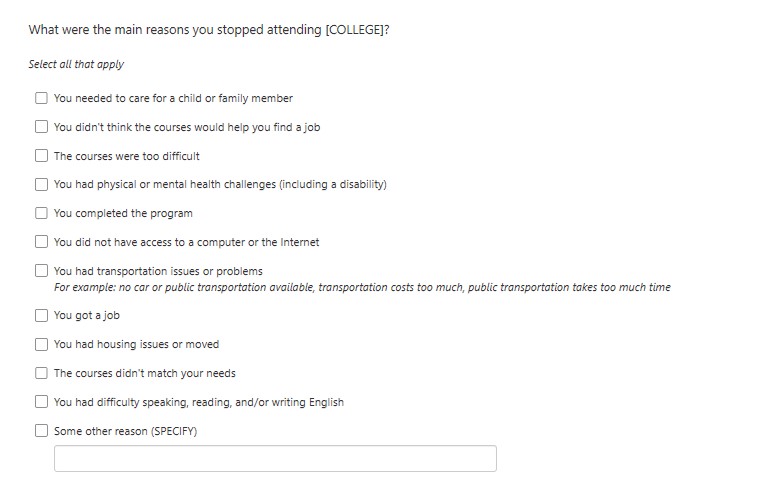This screenshot has height=482, width=775.
Task: Click the specify other reason text field
Action: (x=275, y=459)
